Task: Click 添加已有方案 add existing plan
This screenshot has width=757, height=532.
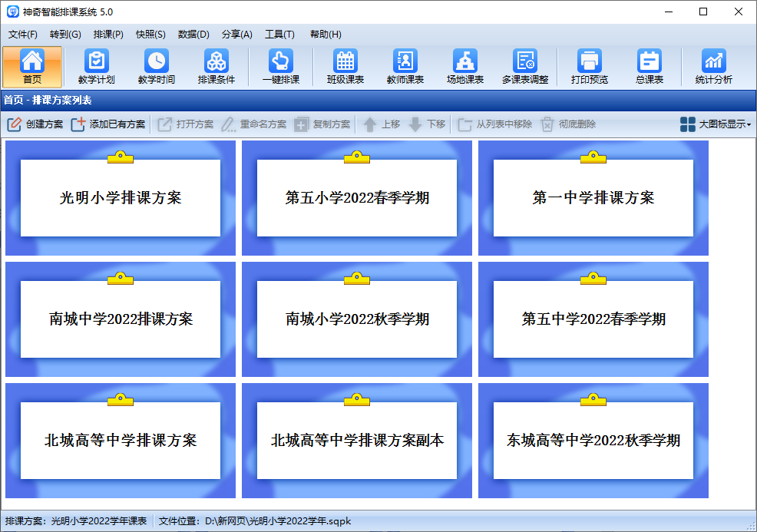Action: [108, 124]
